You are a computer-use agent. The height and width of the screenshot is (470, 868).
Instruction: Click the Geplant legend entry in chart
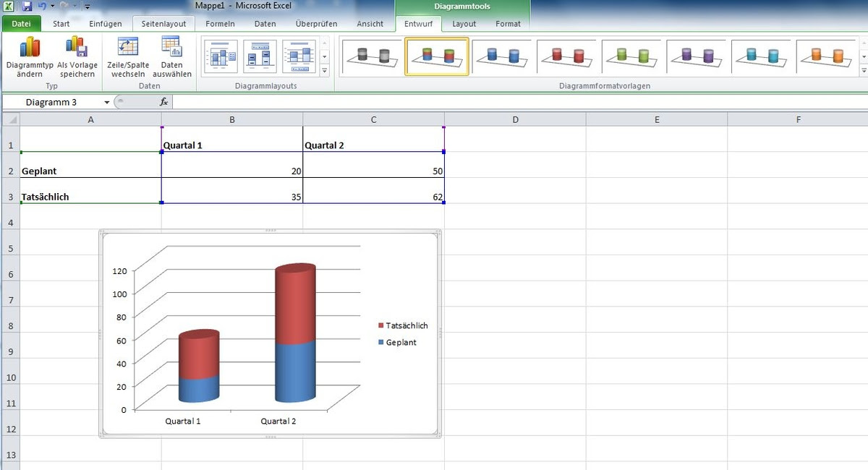click(x=397, y=342)
